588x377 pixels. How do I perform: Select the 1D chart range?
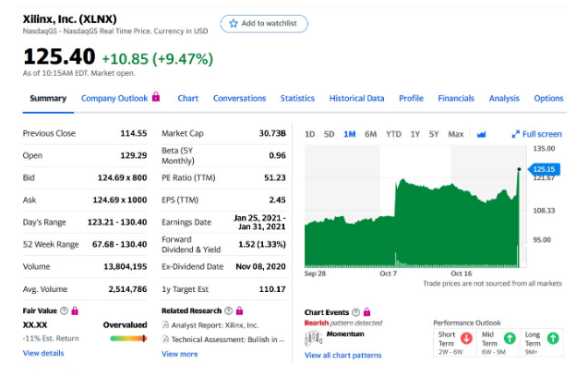(x=309, y=134)
